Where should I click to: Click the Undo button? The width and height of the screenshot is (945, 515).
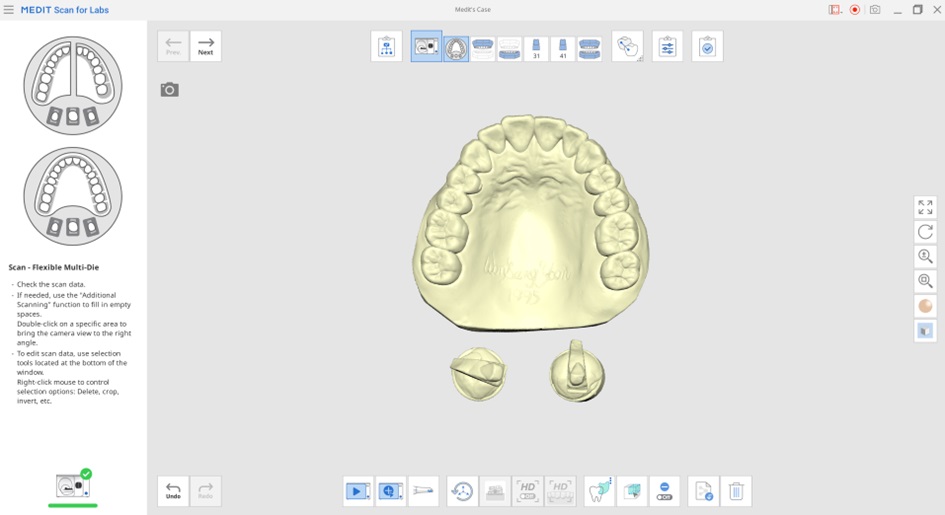pyautogui.click(x=173, y=491)
